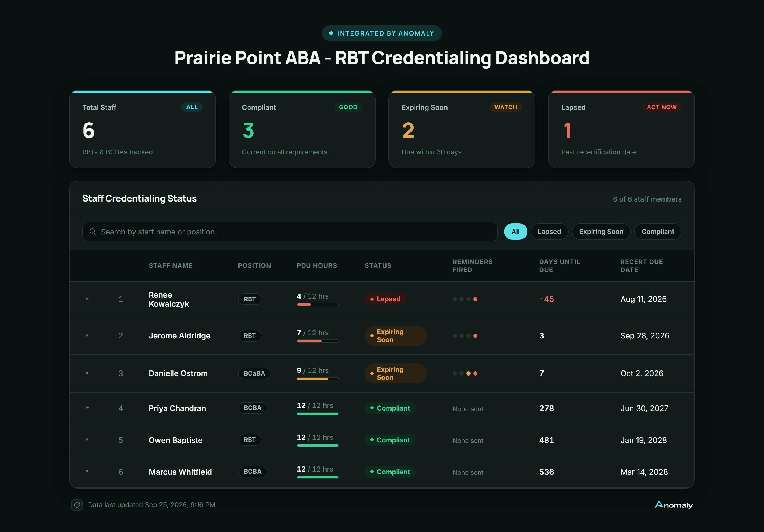
Task: Click the Mar 14, 2028 date
Action: (x=644, y=472)
